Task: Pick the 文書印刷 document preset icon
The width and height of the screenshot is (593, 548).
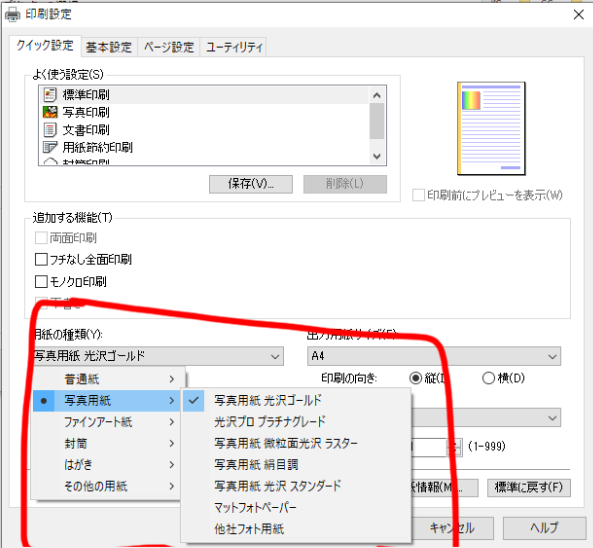Action: coord(50,130)
